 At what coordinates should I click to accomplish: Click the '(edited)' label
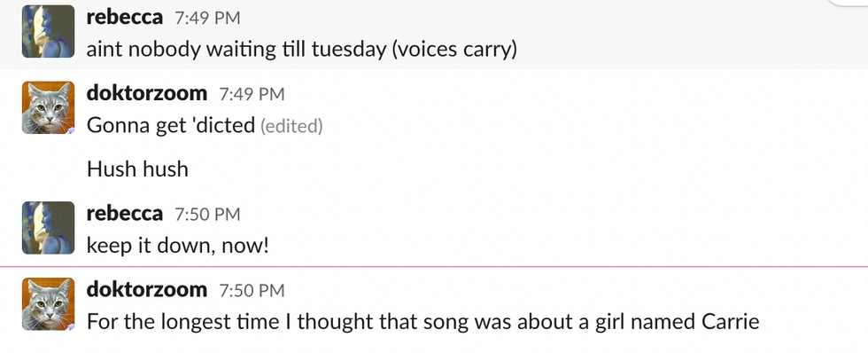coord(291,127)
